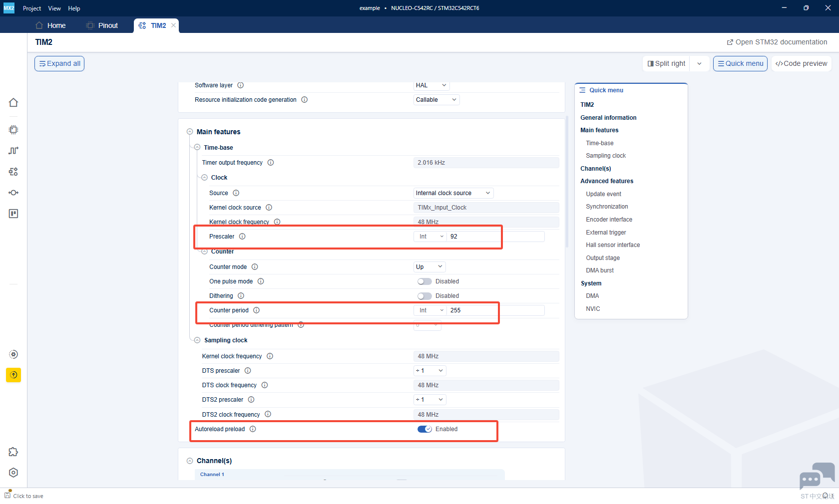Image resolution: width=839 pixels, height=504 pixels.
Task: Click the Expand all button
Action: click(x=59, y=63)
